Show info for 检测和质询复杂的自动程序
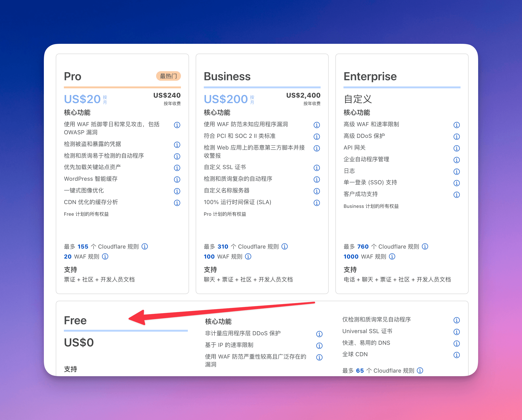The image size is (522, 420). (x=317, y=179)
